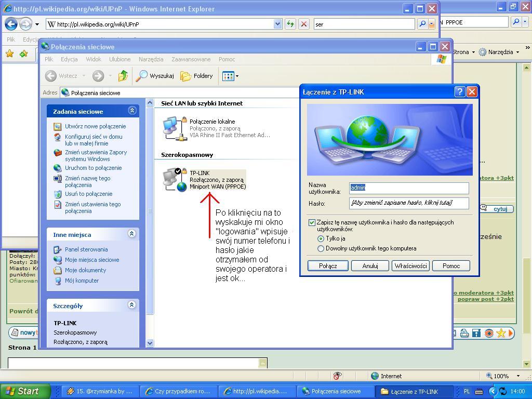
Task: Open Panel sterowania from Inne miejsca
Action: [x=86, y=249]
